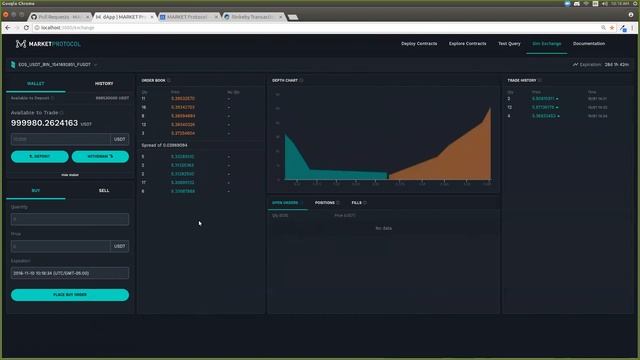Screen dimensions: 640x360
Task: Click the Deposit button
Action: point(40,157)
